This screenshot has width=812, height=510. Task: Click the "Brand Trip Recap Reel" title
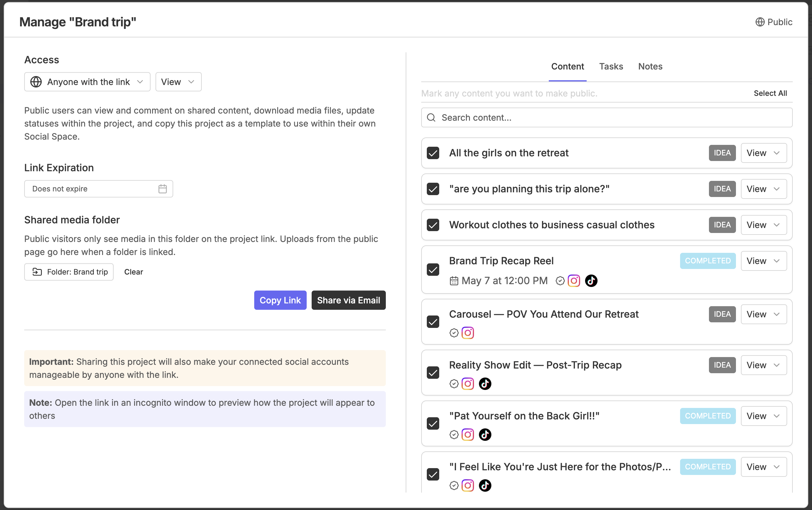[501, 261]
